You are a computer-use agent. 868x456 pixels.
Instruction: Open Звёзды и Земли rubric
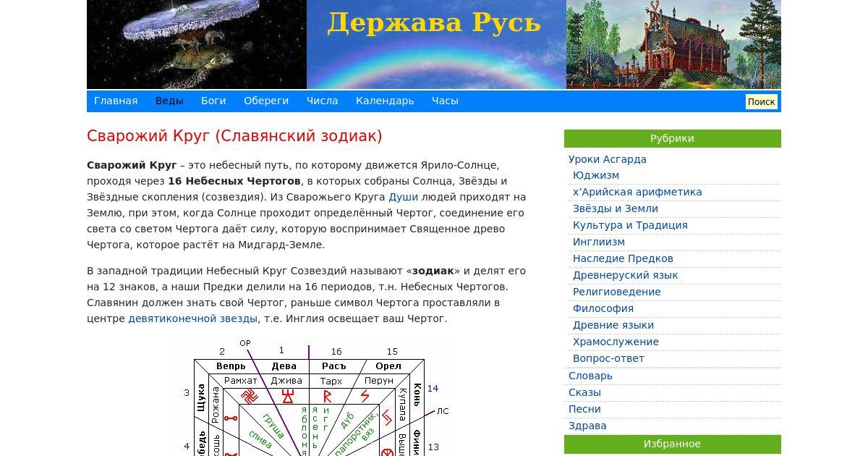(616, 208)
